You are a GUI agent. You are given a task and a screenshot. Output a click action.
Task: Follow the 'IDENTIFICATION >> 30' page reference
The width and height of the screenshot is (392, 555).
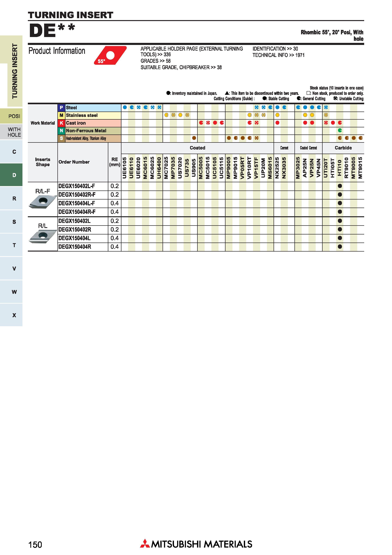click(x=275, y=49)
